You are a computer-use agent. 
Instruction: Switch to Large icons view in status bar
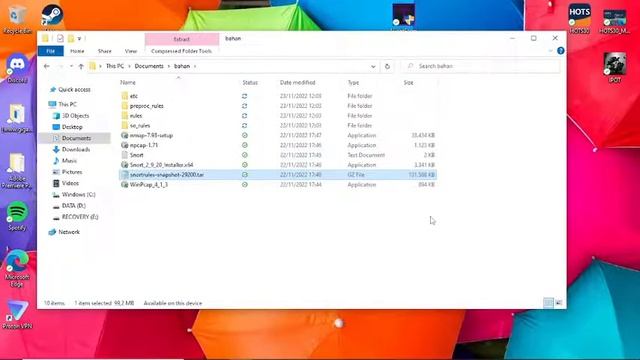coord(558,303)
